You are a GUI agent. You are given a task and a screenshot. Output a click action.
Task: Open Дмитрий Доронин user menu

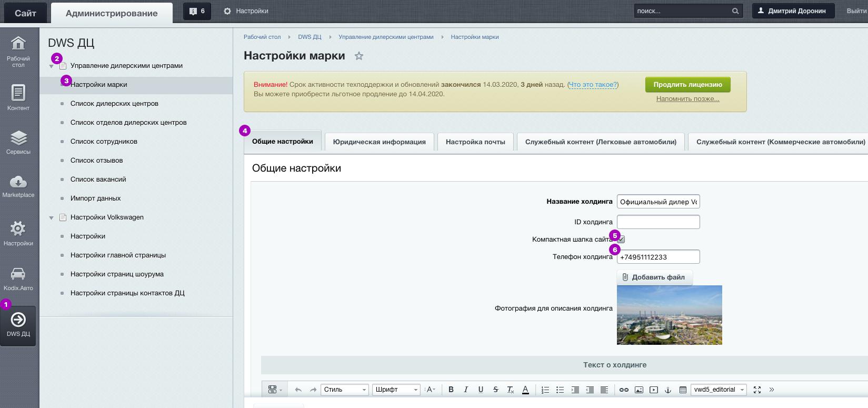pyautogui.click(x=793, y=11)
